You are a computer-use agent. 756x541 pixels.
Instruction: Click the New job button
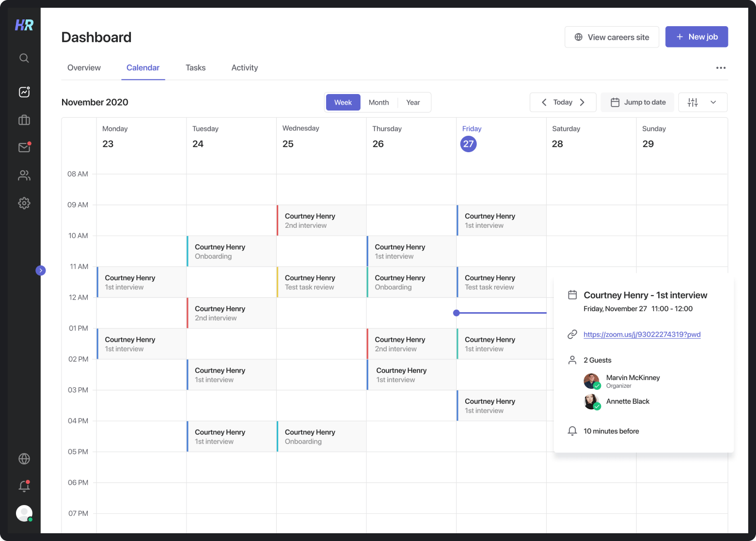coord(696,37)
